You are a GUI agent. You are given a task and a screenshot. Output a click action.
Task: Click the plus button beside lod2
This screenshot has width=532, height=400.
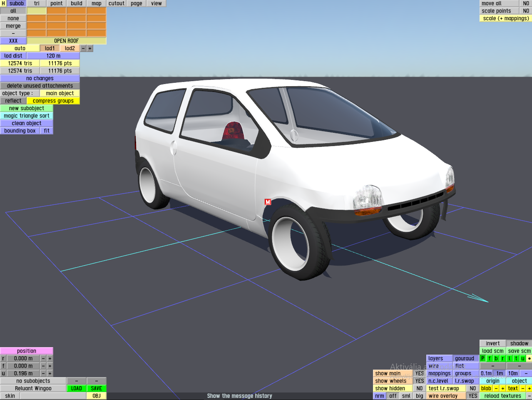point(90,48)
